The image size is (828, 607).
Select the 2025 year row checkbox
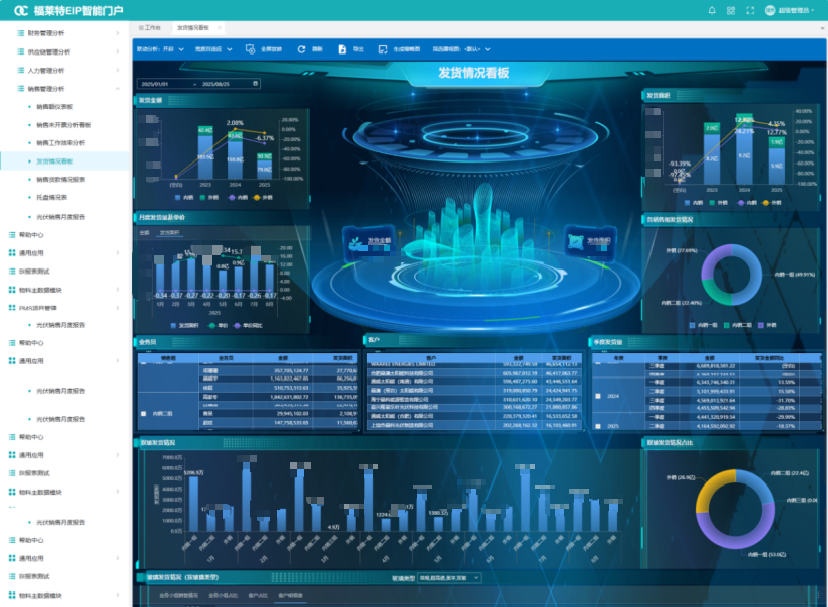pos(598,426)
